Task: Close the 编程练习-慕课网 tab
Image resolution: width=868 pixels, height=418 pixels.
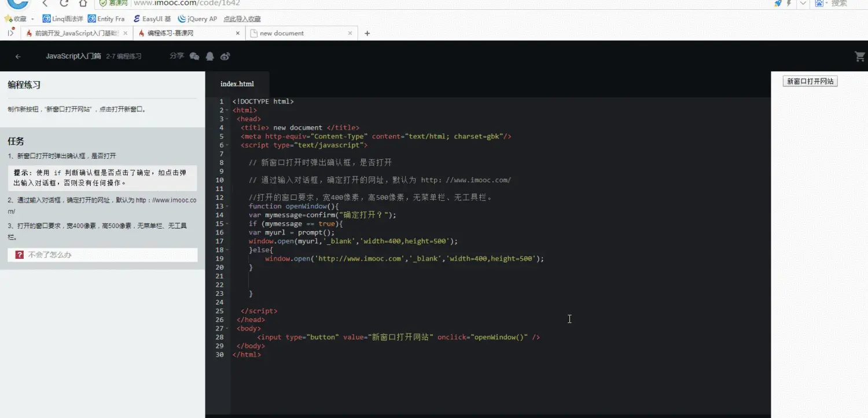Action: (237, 34)
